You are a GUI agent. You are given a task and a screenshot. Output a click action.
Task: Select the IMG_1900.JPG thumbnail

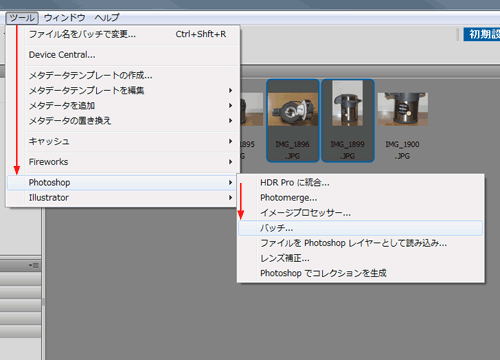click(402, 121)
